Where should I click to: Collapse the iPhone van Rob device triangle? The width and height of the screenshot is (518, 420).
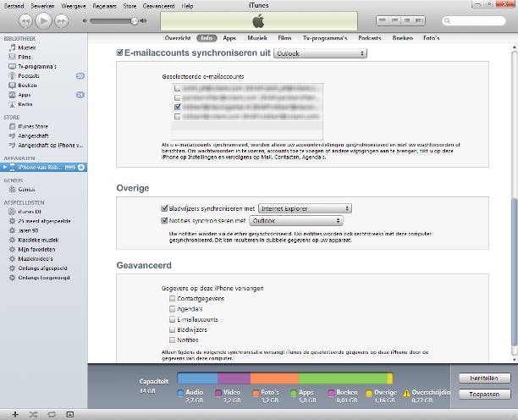click(x=4, y=167)
